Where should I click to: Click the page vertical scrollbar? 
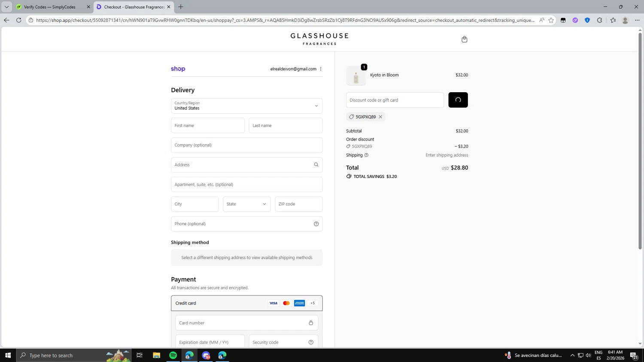(x=640, y=142)
